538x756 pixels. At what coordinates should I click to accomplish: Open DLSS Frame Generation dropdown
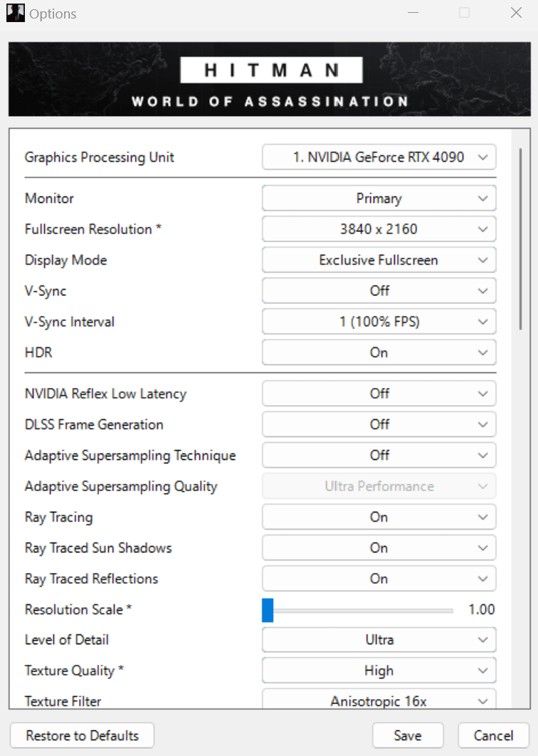pyautogui.click(x=379, y=424)
